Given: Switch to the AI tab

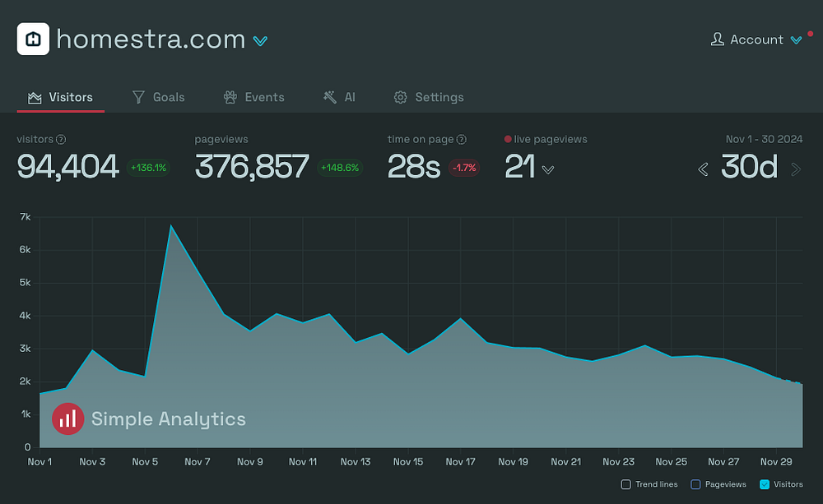Looking at the screenshot, I should coord(340,97).
